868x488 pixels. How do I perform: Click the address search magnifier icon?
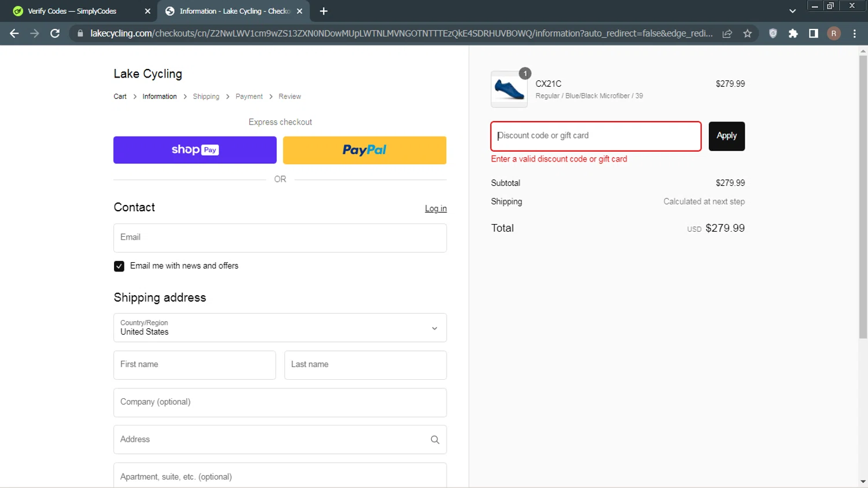point(435,440)
